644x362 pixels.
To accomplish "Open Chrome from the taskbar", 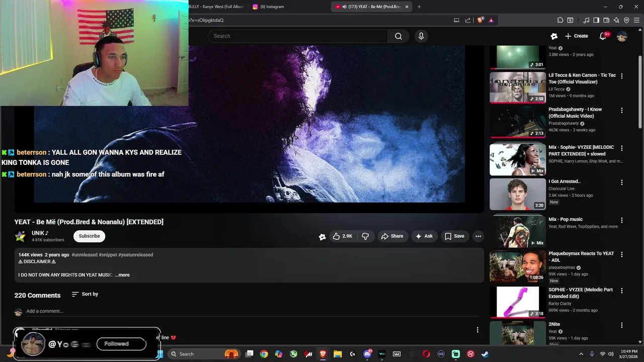I will coord(264,354).
